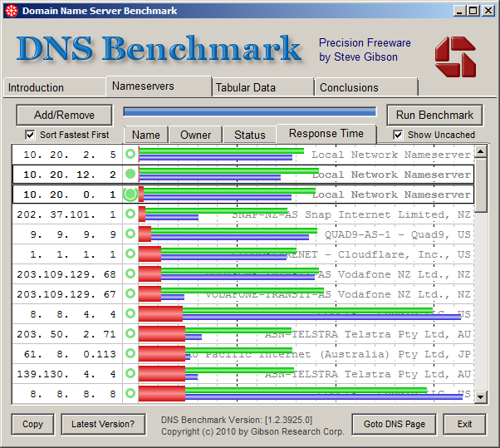Viewport: 500px width, 448px height.
Task: Click the status circle for 203.109.129.67
Action: tap(130, 293)
